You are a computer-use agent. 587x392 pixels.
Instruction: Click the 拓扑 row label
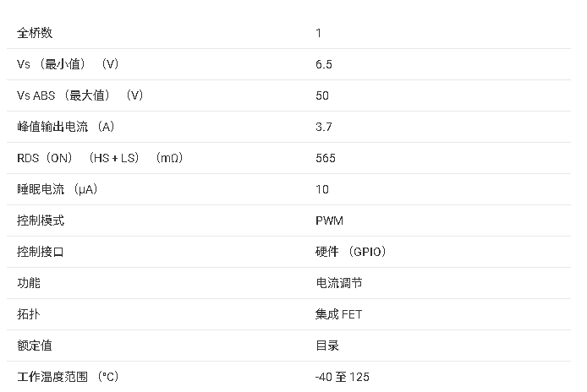coord(29,314)
